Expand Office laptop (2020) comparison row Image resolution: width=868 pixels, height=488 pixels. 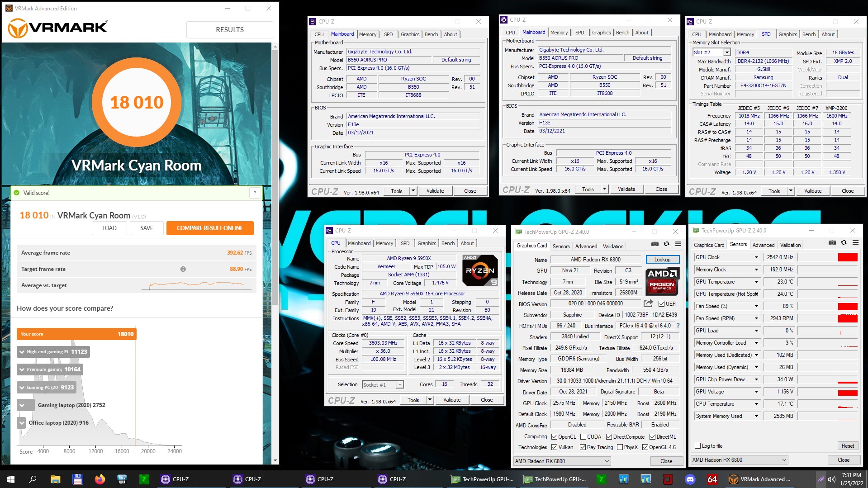21,422
